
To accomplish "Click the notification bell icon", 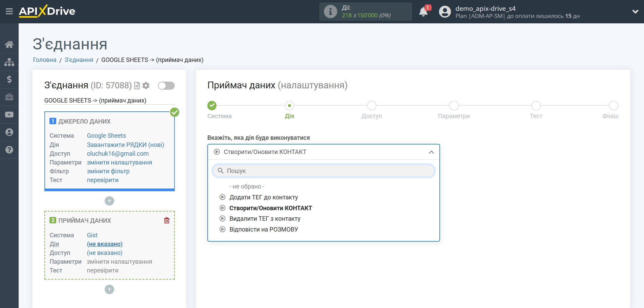I will click(x=423, y=12).
